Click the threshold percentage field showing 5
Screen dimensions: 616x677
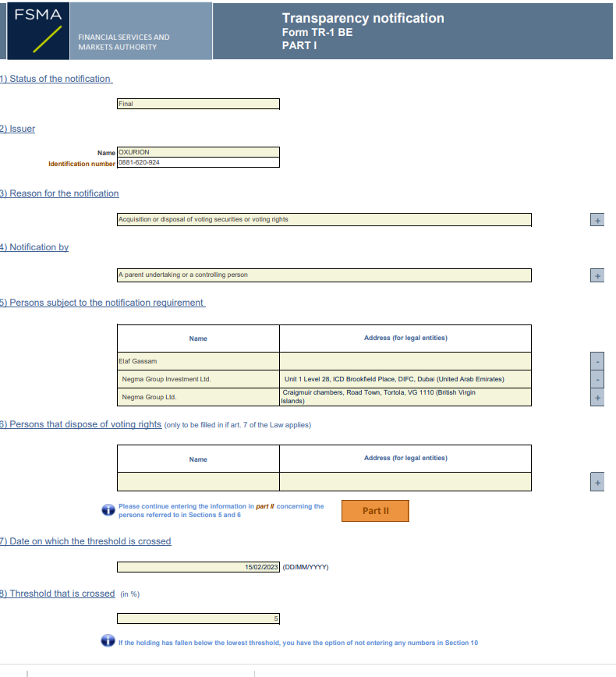coord(198,619)
